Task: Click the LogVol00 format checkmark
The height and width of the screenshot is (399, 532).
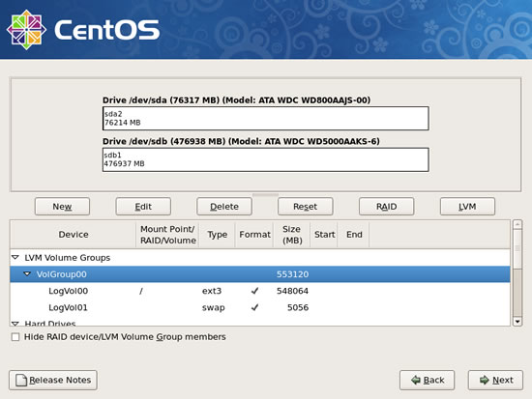Action: tap(254, 291)
